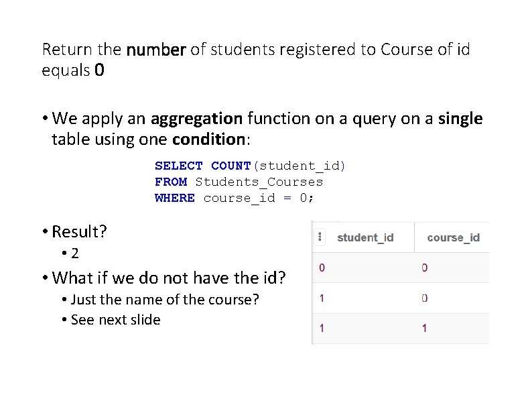Click the Students_Courses table name
Image resolution: width=532 pixels, height=399 pixels.
pyautogui.click(x=259, y=182)
